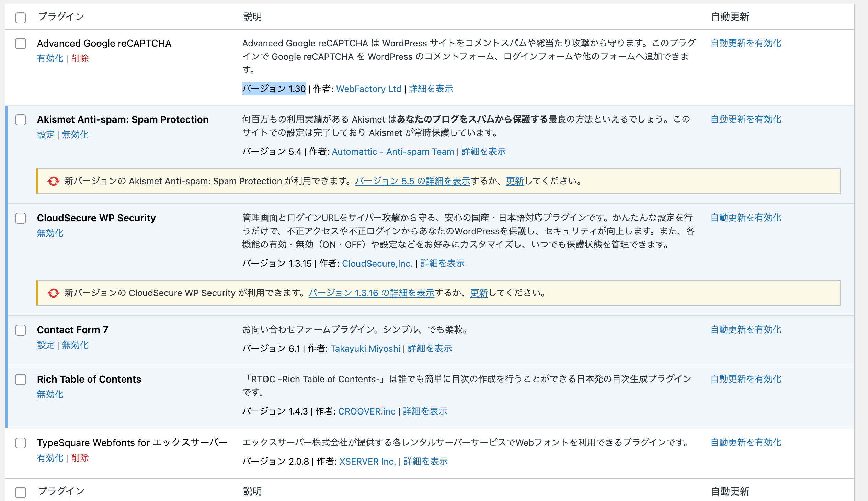Check the TypeSquare Webfonts plugin checkbox
This screenshot has height=501, width=868.
[21, 443]
